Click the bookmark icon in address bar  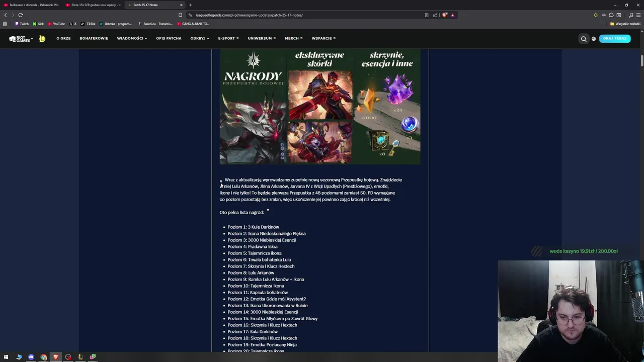[180, 15]
